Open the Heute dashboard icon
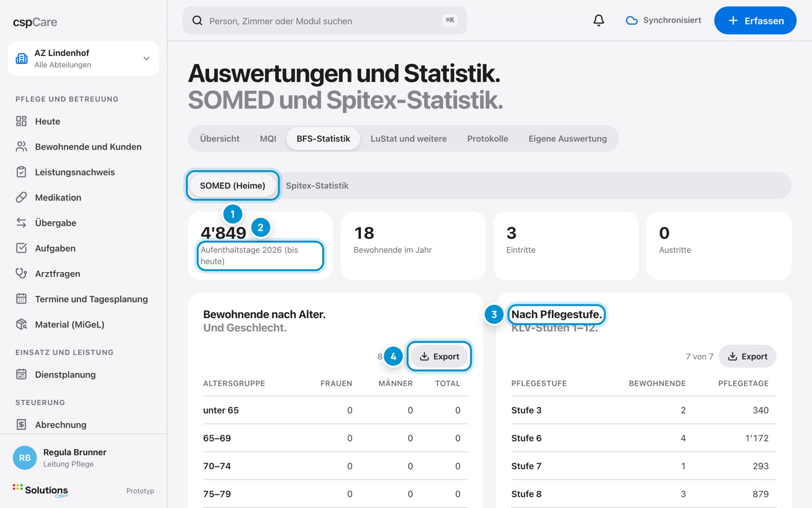 tap(21, 121)
